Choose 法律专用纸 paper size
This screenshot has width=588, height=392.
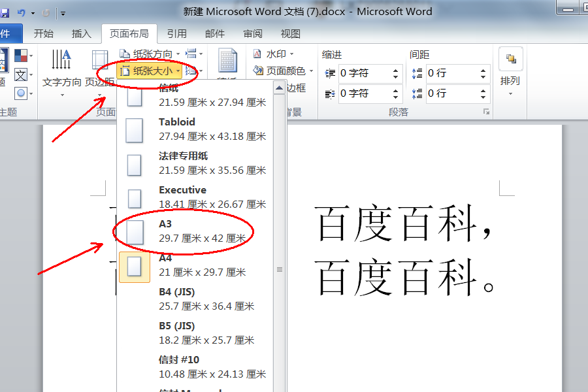196,163
